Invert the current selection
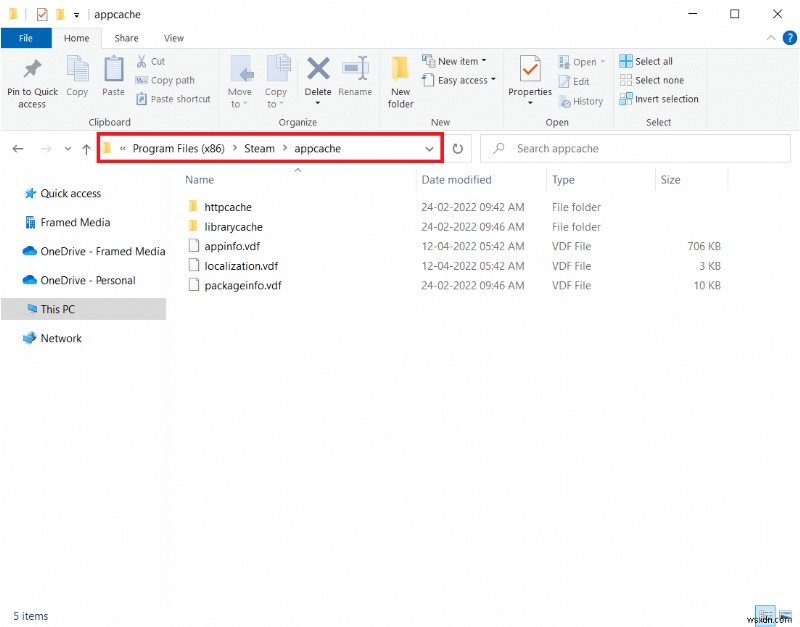Viewport: 800px width, 627px height. coord(659,99)
